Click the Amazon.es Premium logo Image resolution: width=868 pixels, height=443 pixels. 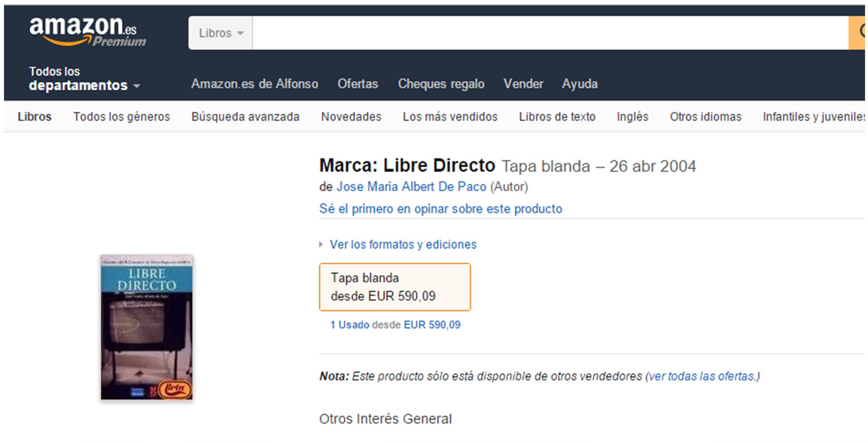coord(87,32)
